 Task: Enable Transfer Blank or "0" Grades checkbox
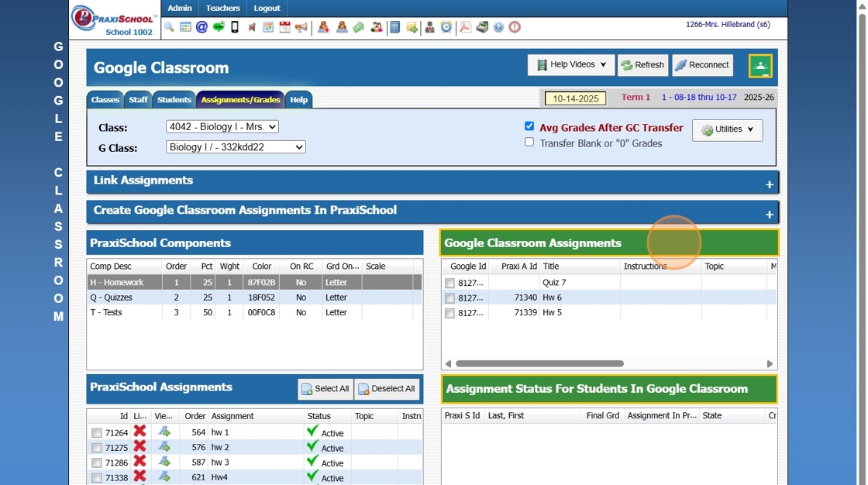[529, 142]
